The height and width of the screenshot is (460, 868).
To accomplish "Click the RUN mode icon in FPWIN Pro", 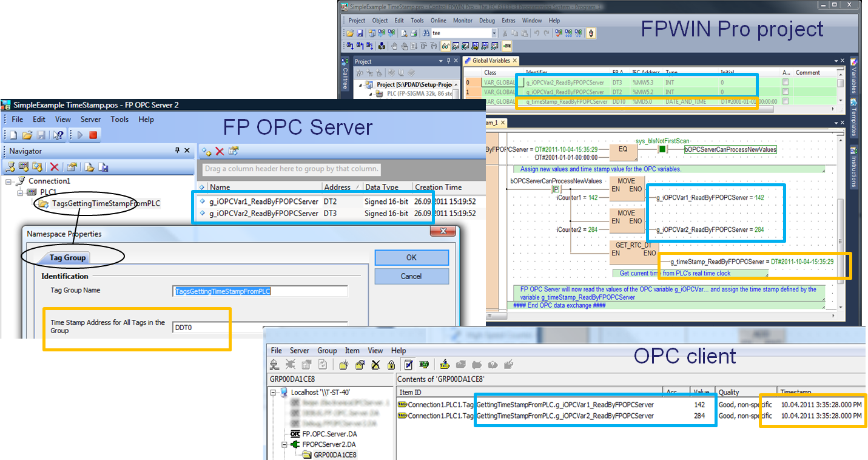I will click(507, 46).
